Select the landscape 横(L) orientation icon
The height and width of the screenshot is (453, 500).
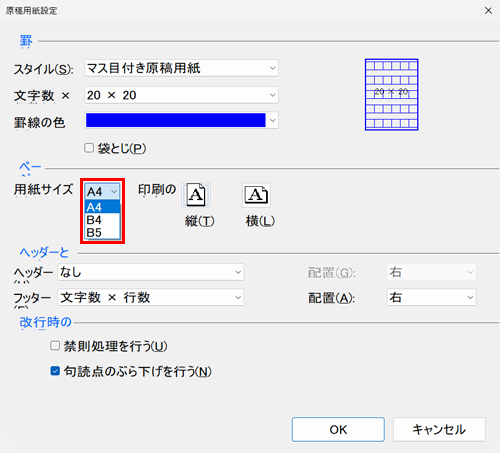point(256,195)
